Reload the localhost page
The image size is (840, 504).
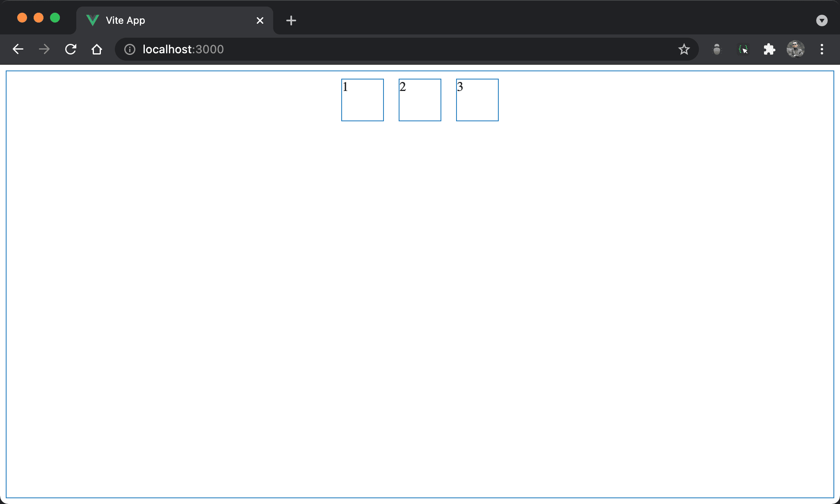71,49
